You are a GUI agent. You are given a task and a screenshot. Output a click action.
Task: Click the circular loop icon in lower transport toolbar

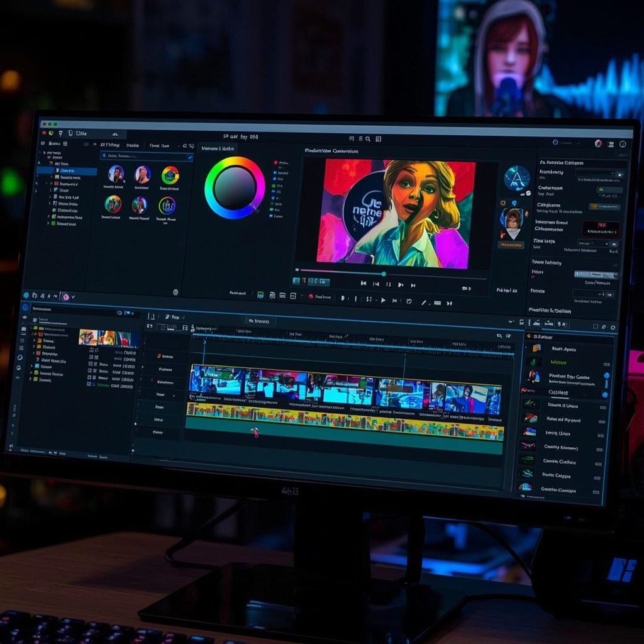pos(409,301)
